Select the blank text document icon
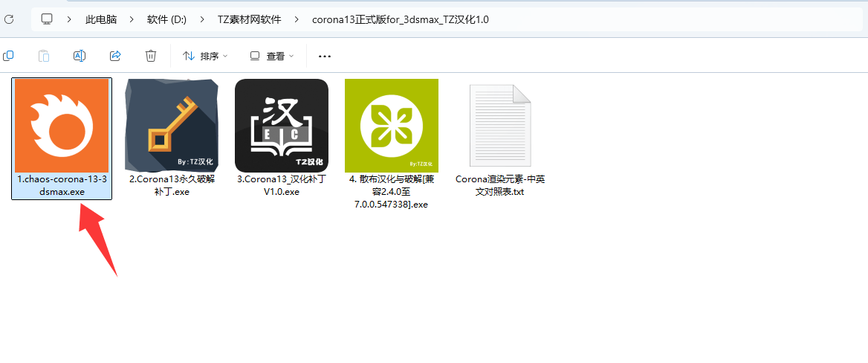This screenshot has width=868, height=363. [x=500, y=125]
